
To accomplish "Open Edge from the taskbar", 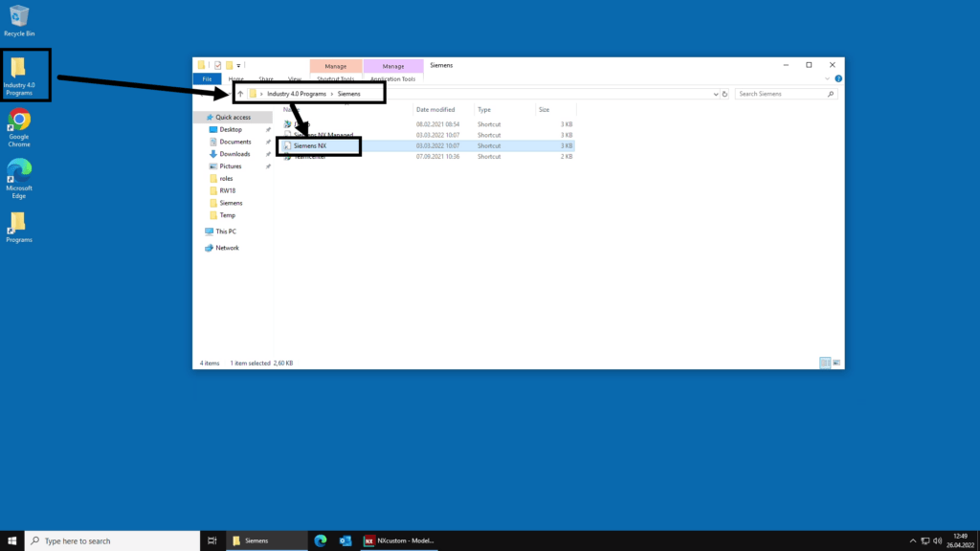I will (321, 540).
